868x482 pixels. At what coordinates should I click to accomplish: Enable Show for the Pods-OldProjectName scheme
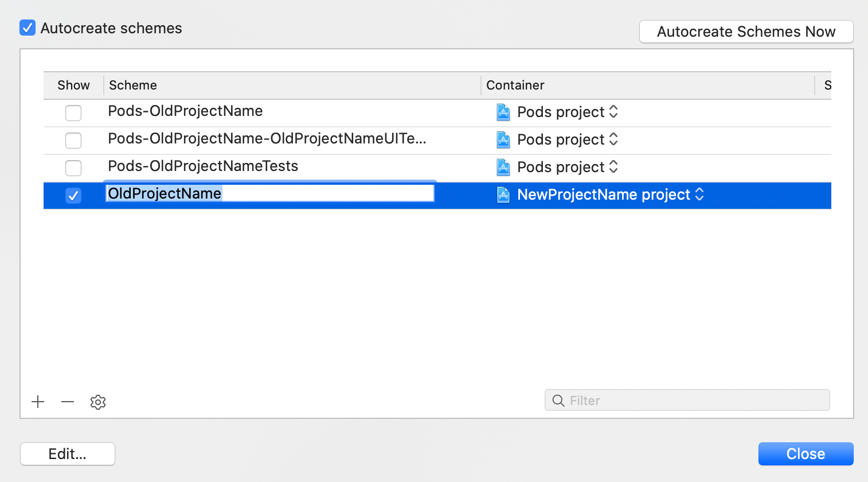73,112
